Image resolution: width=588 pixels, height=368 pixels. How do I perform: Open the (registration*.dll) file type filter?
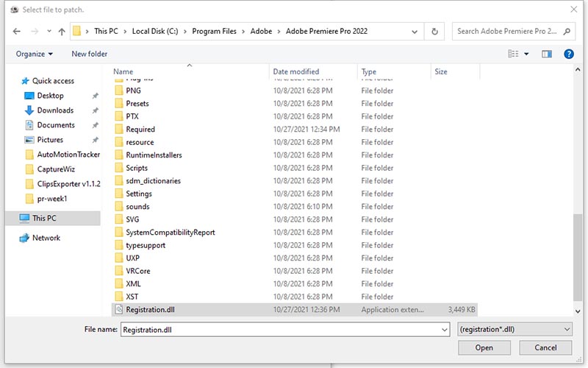coord(515,329)
